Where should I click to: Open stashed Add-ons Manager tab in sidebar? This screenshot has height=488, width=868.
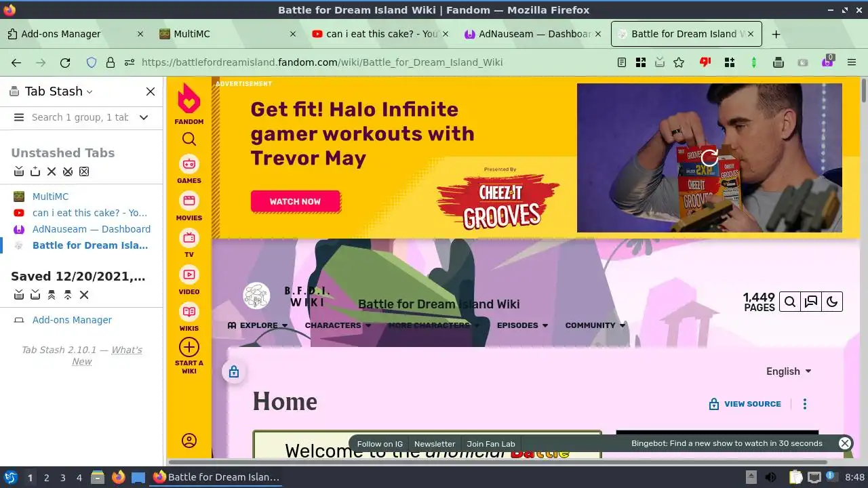[72, 320]
